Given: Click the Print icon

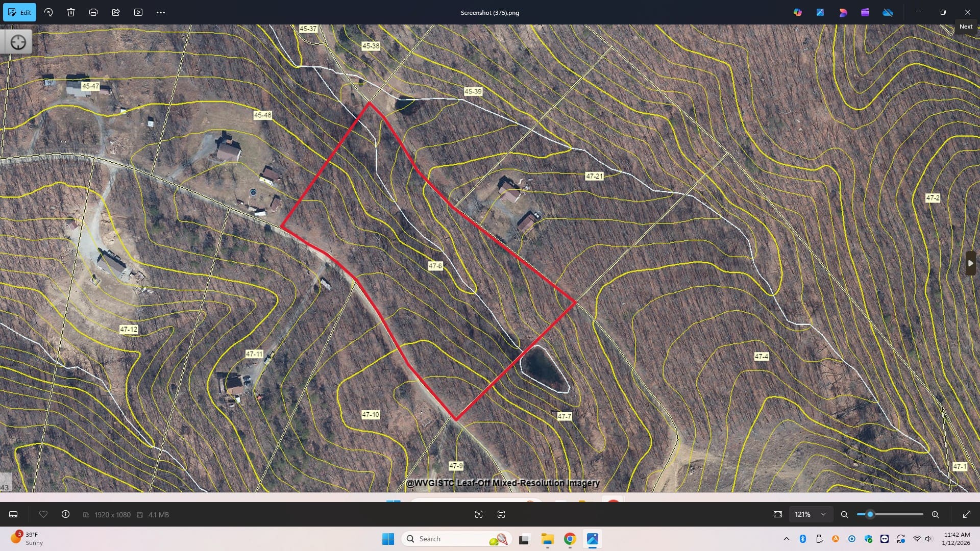Looking at the screenshot, I should click(x=93, y=12).
